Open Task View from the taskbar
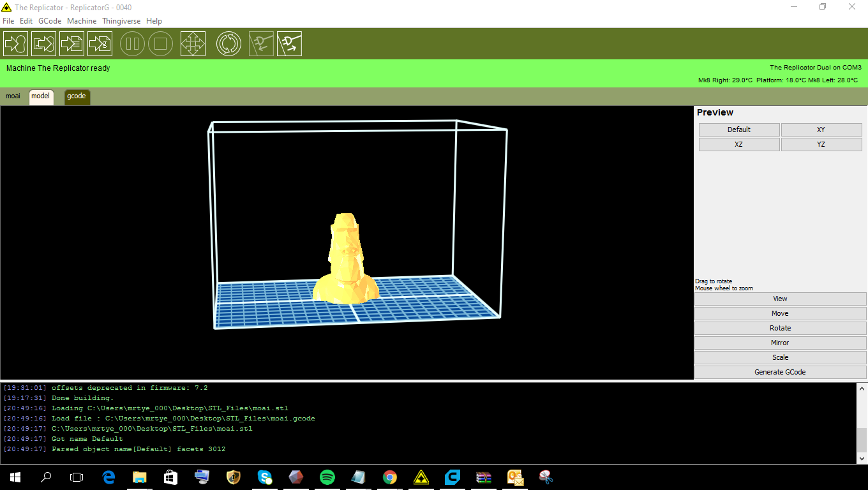The image size is (868, 490). (77, 477)
